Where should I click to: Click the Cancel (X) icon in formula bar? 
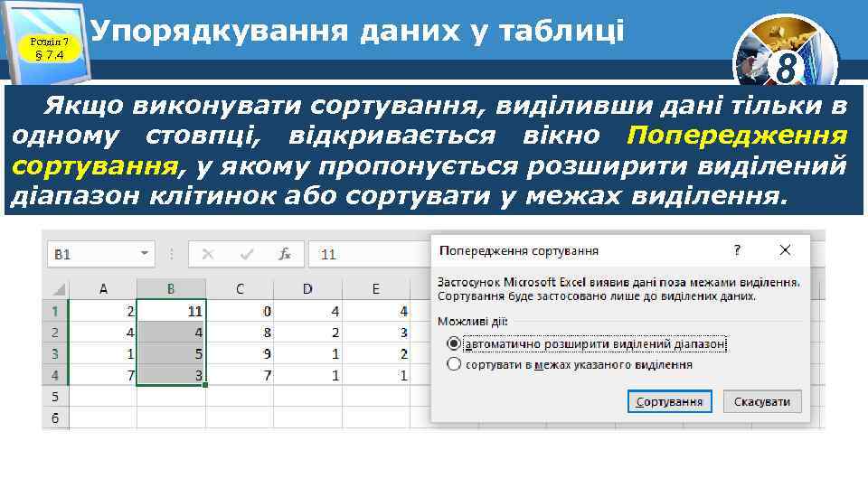[208, 255]
